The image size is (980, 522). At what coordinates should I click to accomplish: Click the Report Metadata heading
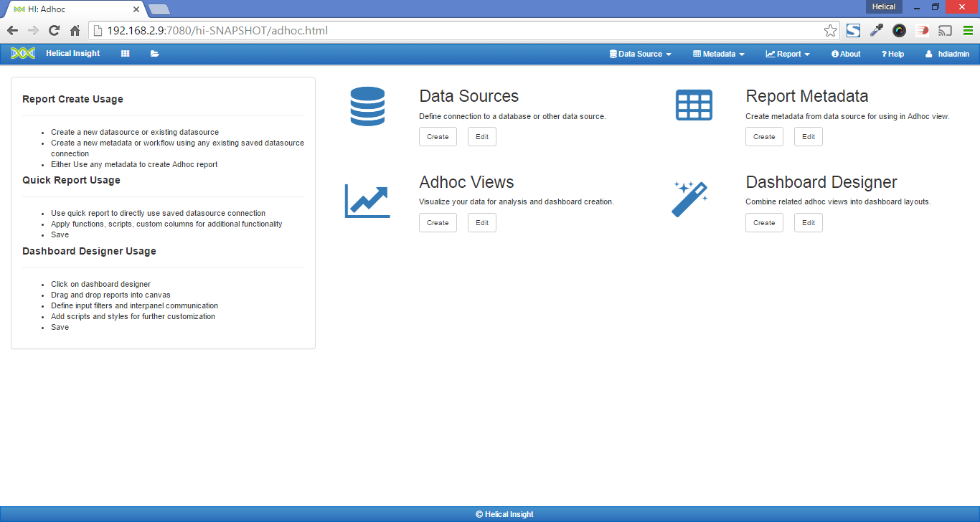pyautogui.click(x=807, y=96)
